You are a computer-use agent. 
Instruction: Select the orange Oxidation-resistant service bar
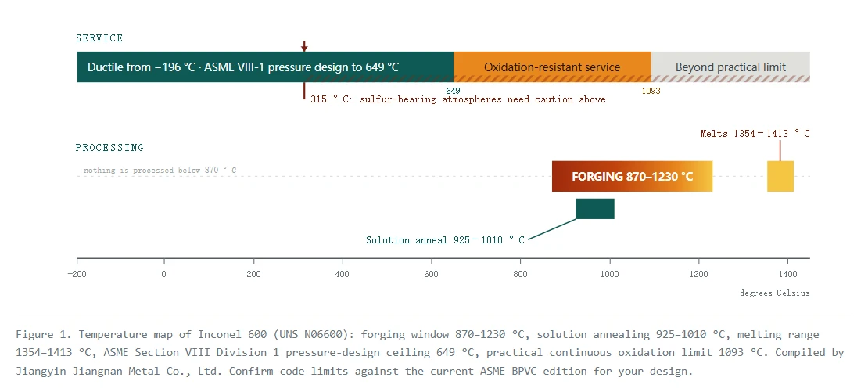point(552,67)
